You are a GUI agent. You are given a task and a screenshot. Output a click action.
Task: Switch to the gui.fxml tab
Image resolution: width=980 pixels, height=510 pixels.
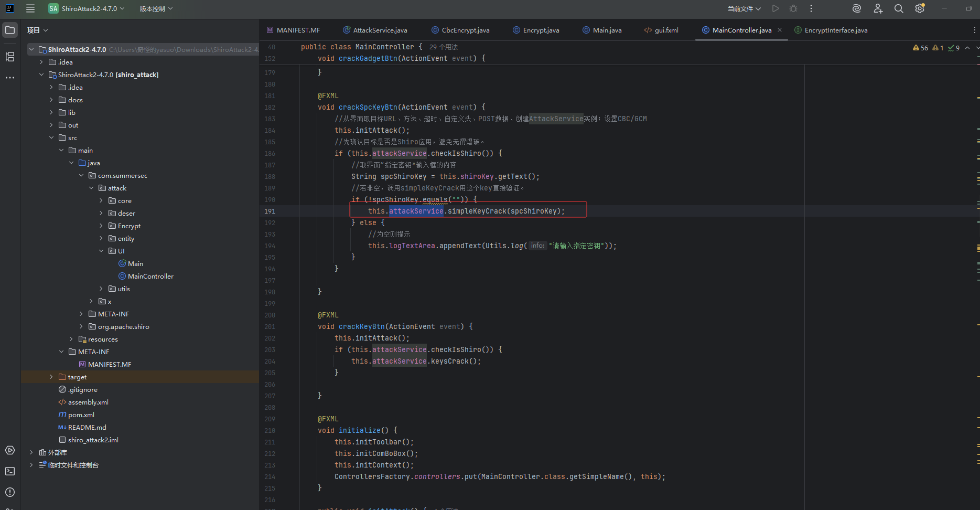point(666,30)
